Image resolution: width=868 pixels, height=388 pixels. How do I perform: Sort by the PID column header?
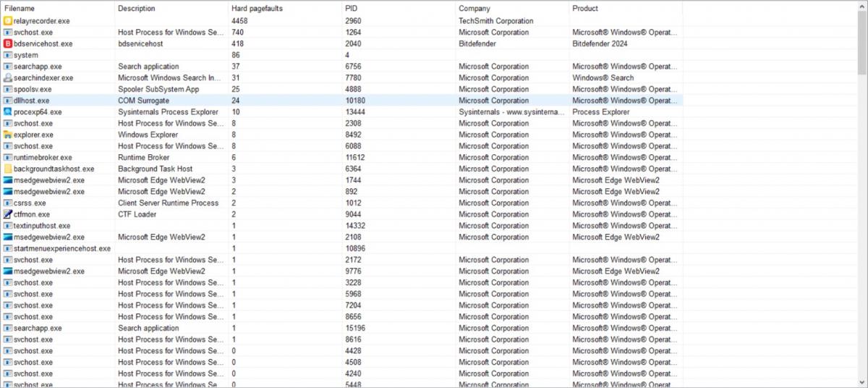point(399,9)
